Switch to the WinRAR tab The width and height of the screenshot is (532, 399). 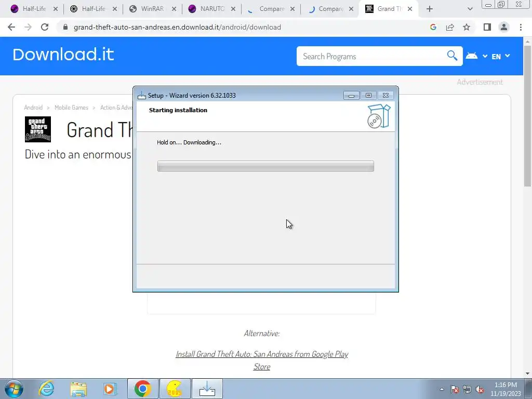152,9
